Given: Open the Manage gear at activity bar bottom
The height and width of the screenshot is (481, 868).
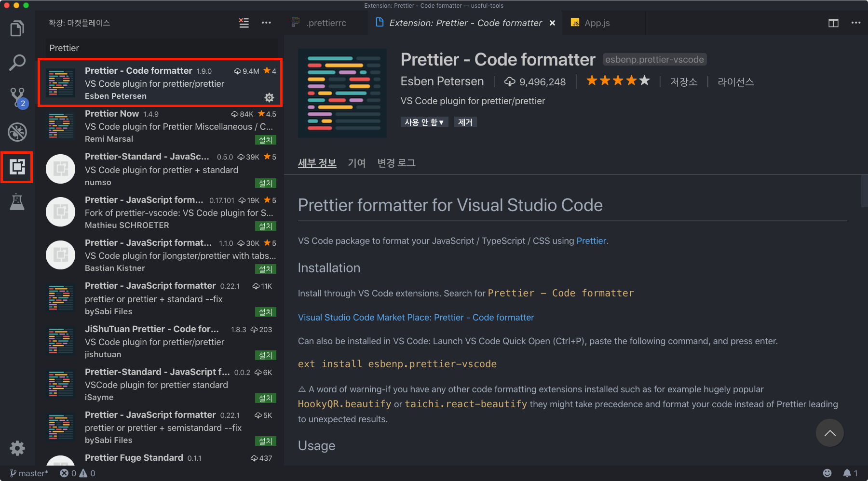Looking at the screenshot, I should [17, 448].
